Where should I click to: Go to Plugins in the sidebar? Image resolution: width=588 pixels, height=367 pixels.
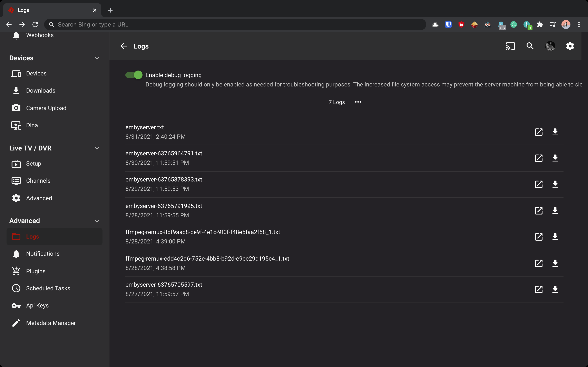36,271
